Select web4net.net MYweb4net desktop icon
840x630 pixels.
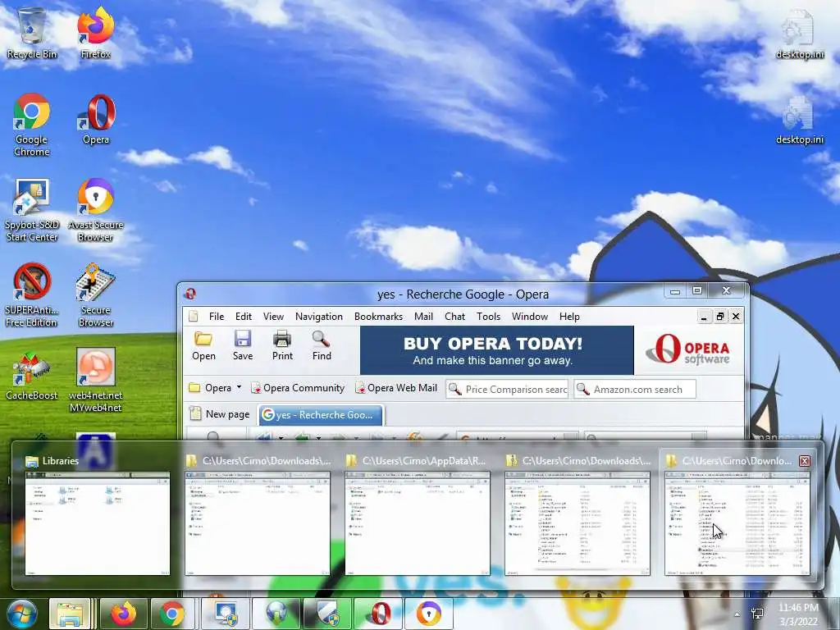[95, 381]
